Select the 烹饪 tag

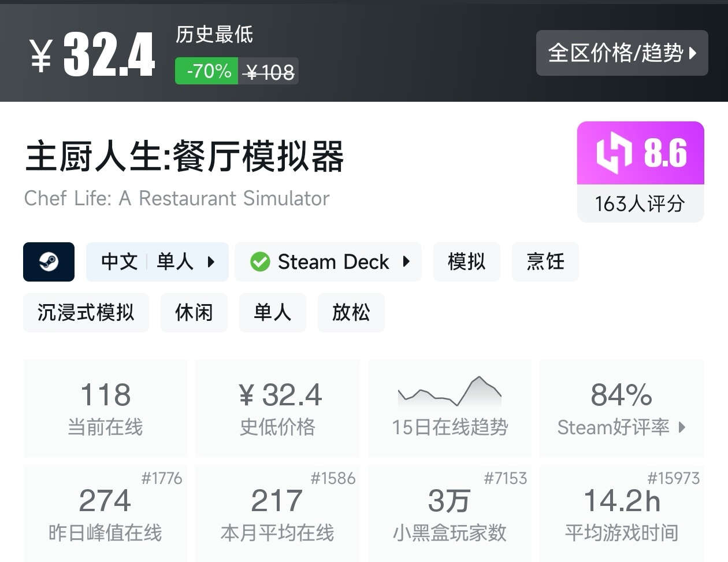pyautogui.click(x=545, y=262)
